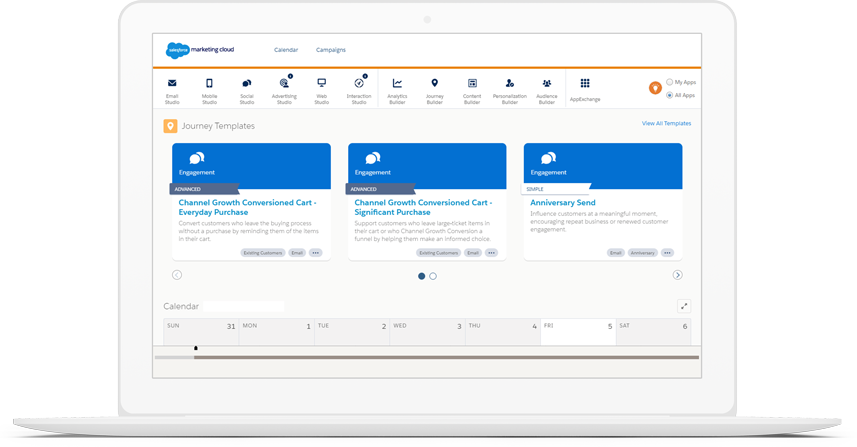857x447 pixels.
Task: Open the Campaigns tab in header
Action: click(x=331, y=50)
